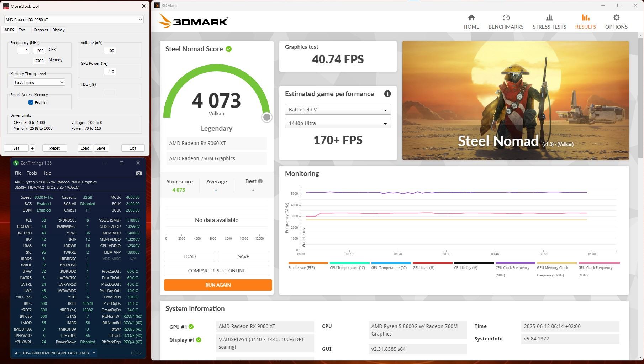
Task: Open the Results section bar-chart icon
Action: [x=585, y=17]
